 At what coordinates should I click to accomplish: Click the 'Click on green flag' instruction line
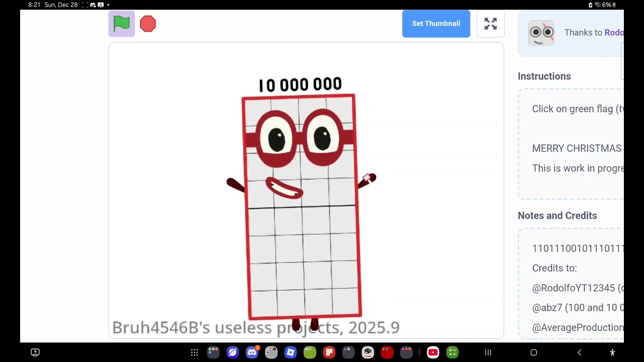coord(578,109)
